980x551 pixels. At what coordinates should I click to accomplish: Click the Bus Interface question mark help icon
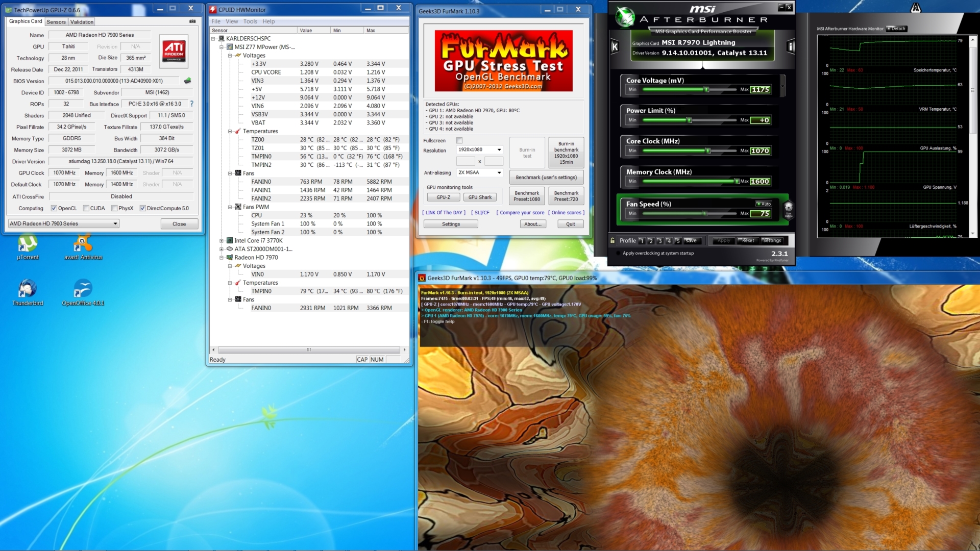tap(192, 104)
